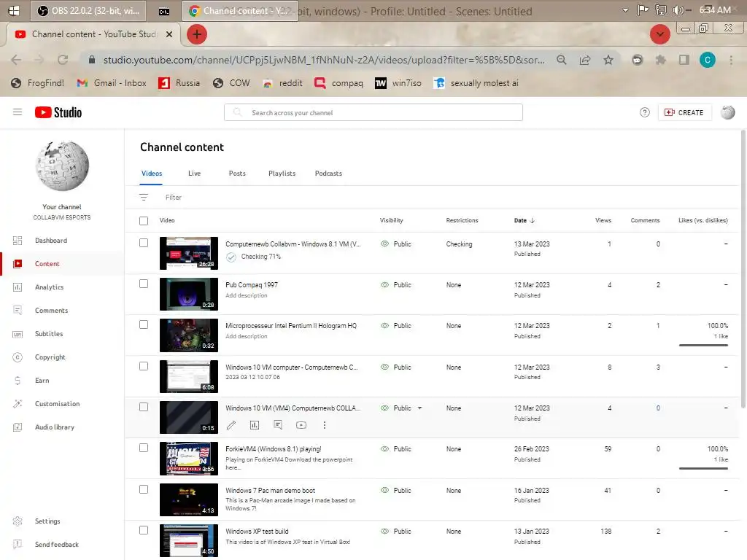Open Audio library in the sidebar
This screenshot has width=747, height=560.
coord(62,427)
